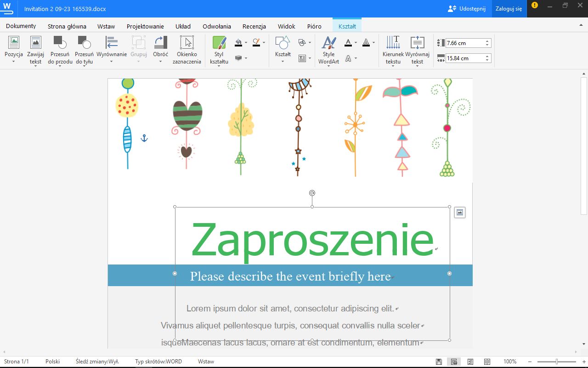Click the Zaloguj się sign-in button

(509, 9)
